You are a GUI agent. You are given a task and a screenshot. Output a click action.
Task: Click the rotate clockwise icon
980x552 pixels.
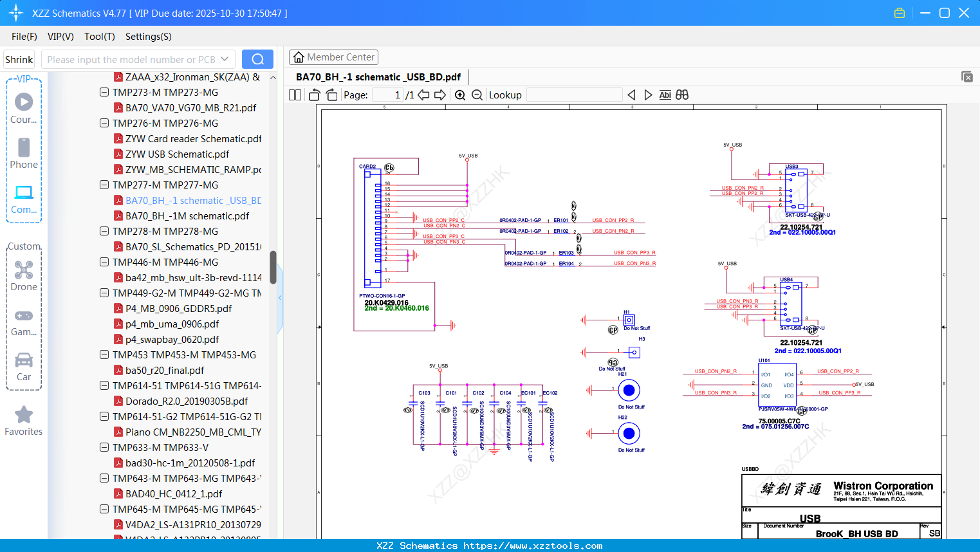point(331,95)
